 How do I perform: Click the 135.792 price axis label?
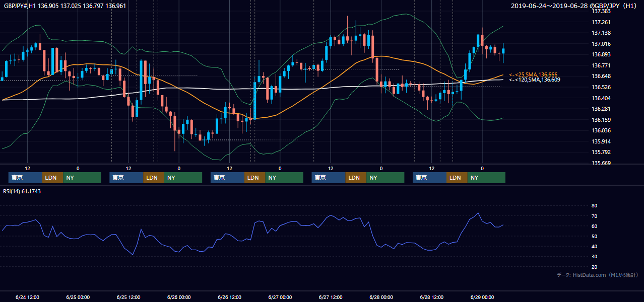click(x=601, y=152)
